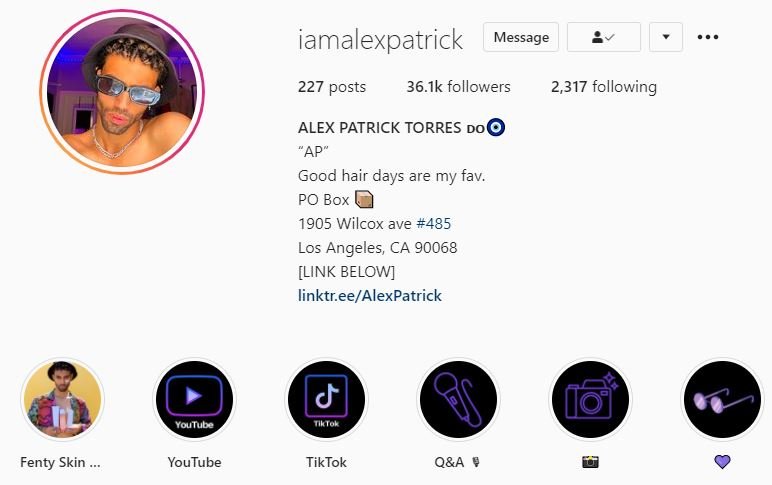The width and height of the screenshot is (772, 485).
Task: Open the linktr.ee/AlexPatrick link
Action: (x=370, y=295)
